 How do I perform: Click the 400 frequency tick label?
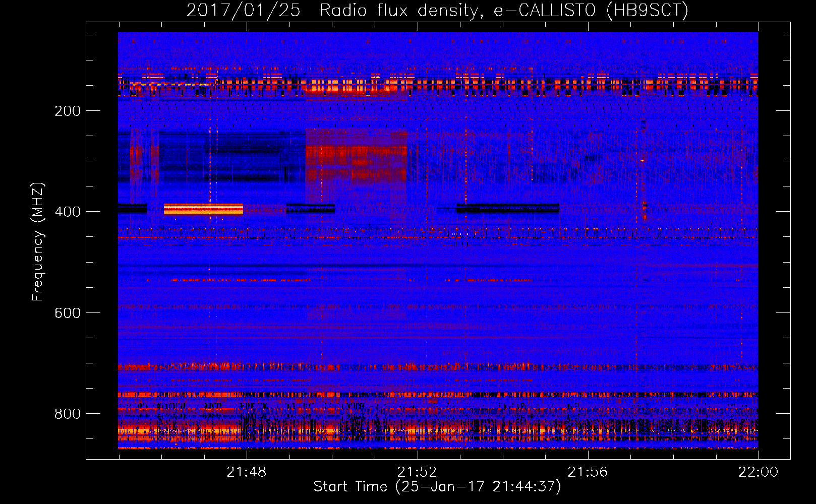(x=68, y=212)
